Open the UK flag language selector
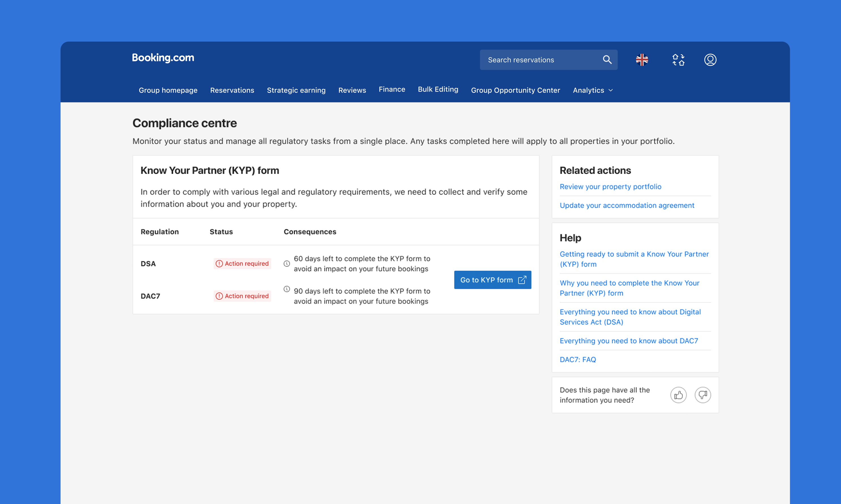Screen dimensions: 841x504 coord(642,60)
